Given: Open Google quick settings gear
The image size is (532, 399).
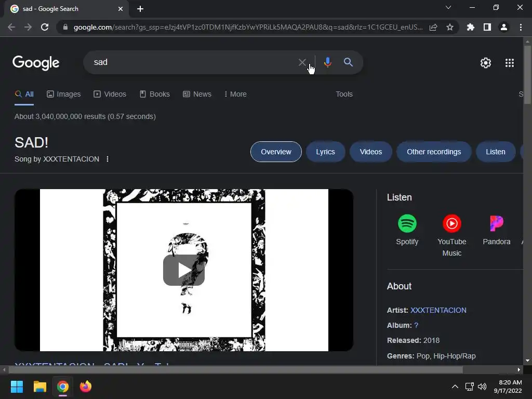Looking at the screenshot, I should (486, 63).
